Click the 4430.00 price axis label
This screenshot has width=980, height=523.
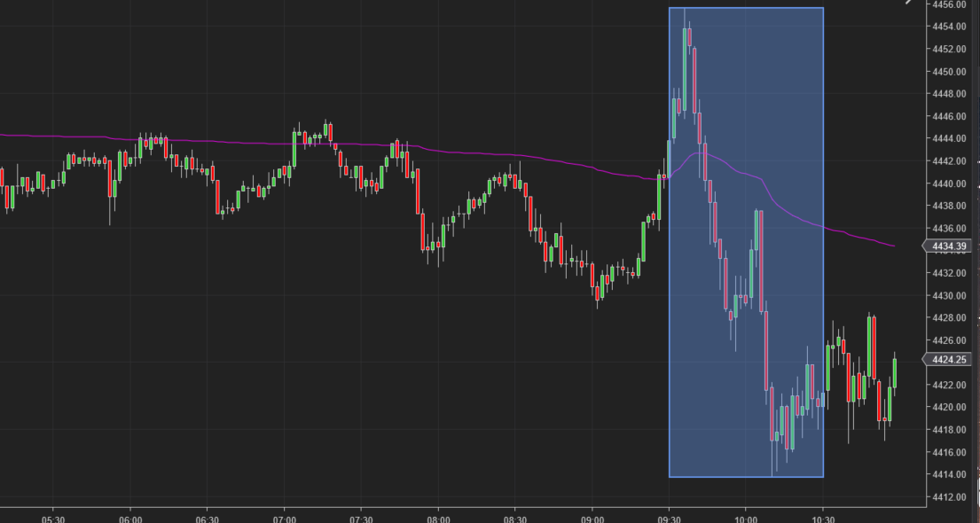[949, 295]
